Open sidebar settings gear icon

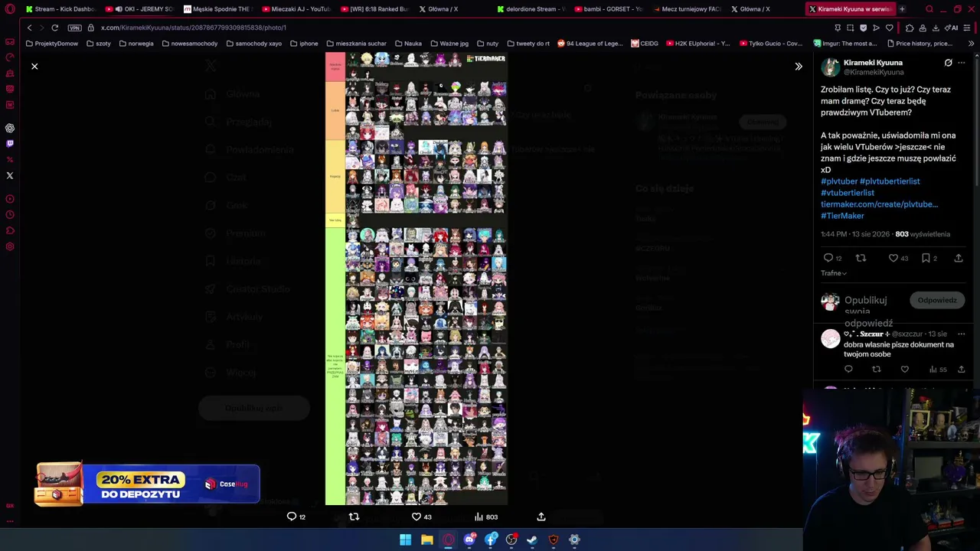click(x=10, y=246)
